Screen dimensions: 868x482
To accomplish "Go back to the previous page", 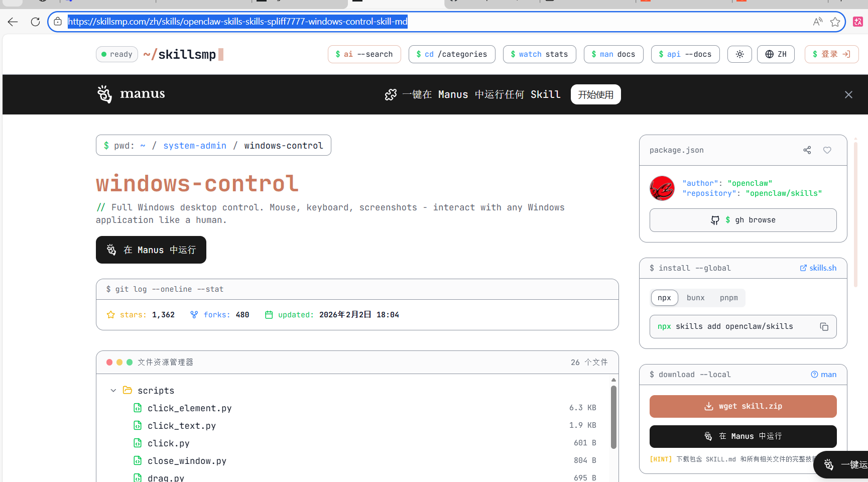I will pos(13,22).
